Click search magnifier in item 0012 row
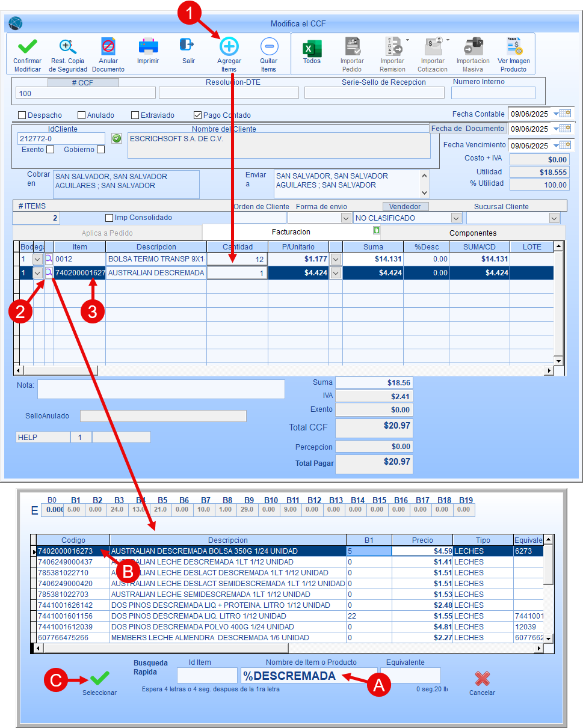This screenshot has width=583, height=728. 49,258
